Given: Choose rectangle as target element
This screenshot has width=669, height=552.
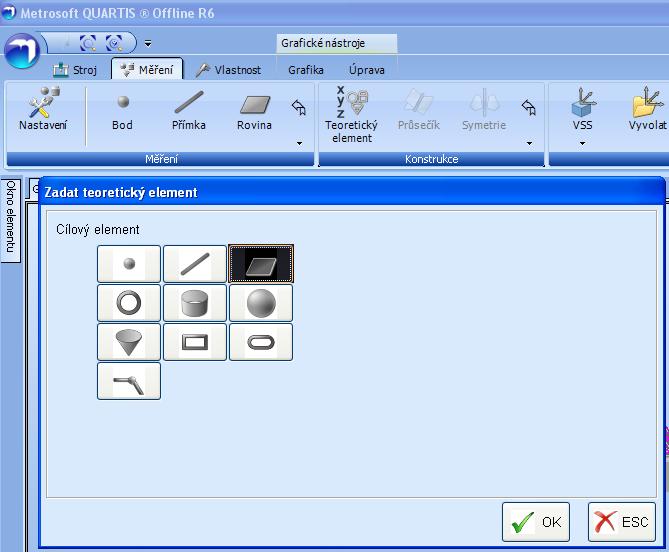Looking at the screenshot, I should (195, 342).
